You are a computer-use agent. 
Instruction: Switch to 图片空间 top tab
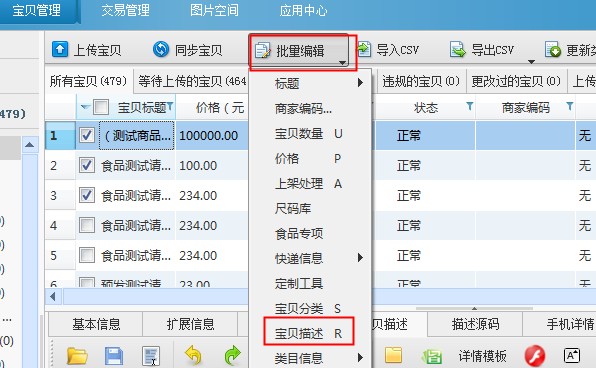click(214, 10)
